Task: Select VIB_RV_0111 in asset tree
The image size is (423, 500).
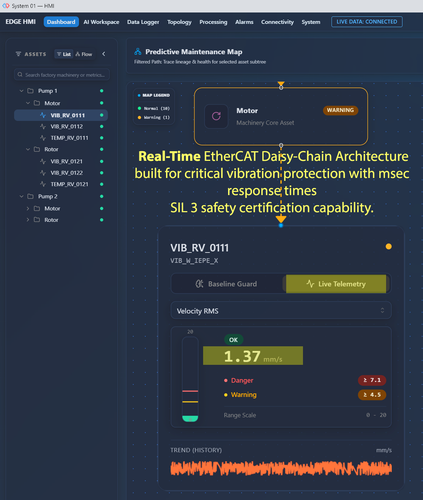Action: [x=61, y=115]
